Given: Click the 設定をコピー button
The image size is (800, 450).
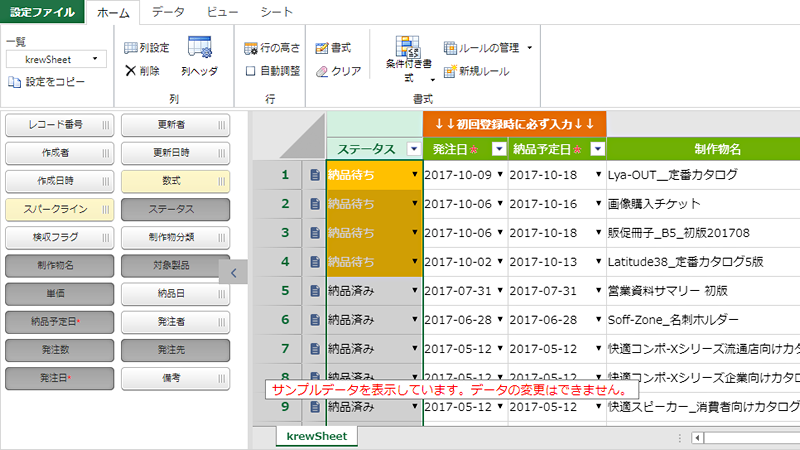Looking at the screenshot, I should pos(46,82).
